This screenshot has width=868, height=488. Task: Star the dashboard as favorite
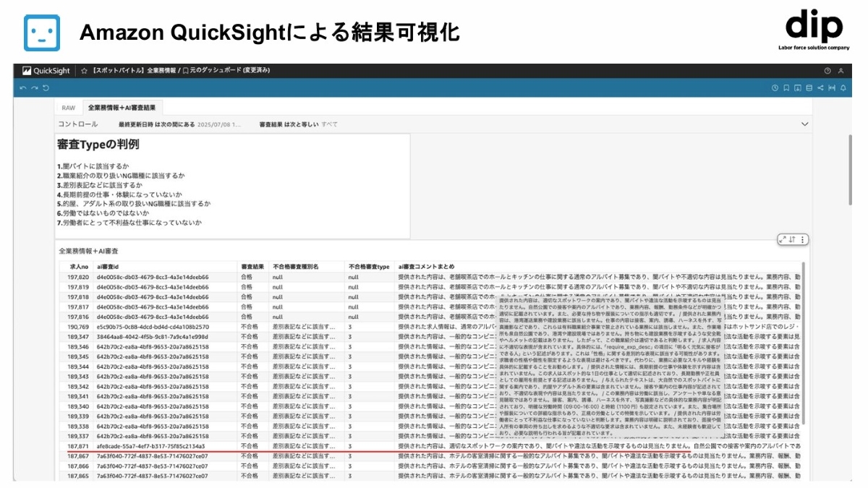click(x=85, y=71)
